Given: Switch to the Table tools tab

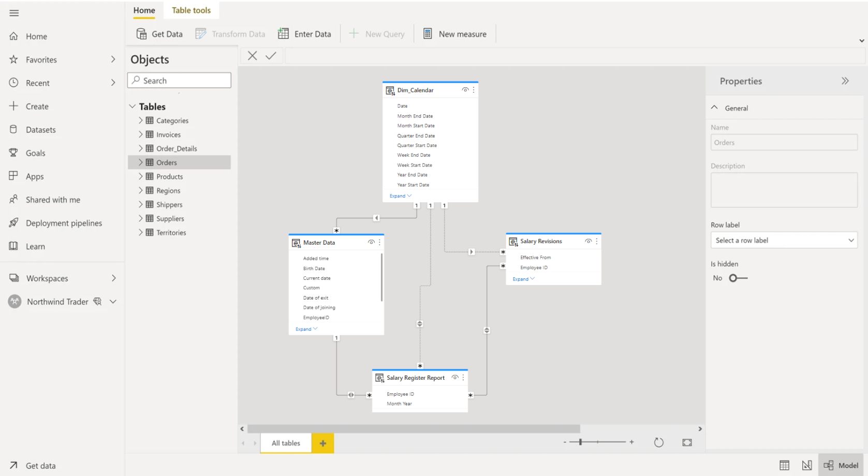Looking at the screenshot, I should [x=191, y=10].
